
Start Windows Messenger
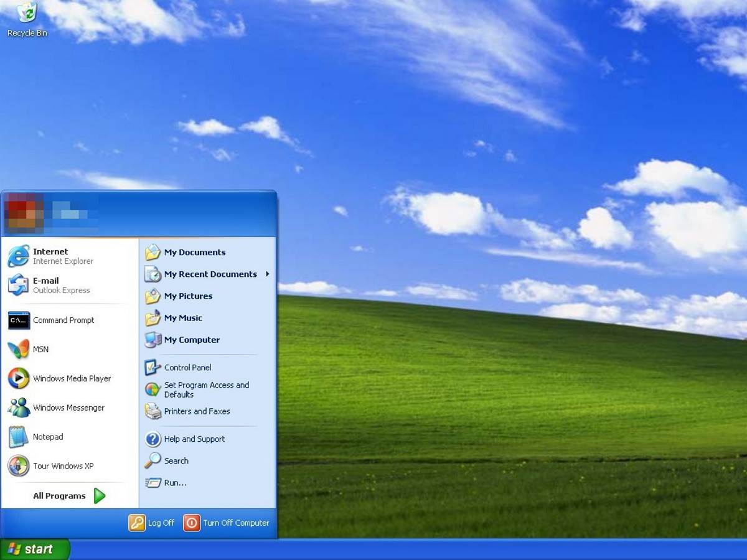[x=68, y=408]
